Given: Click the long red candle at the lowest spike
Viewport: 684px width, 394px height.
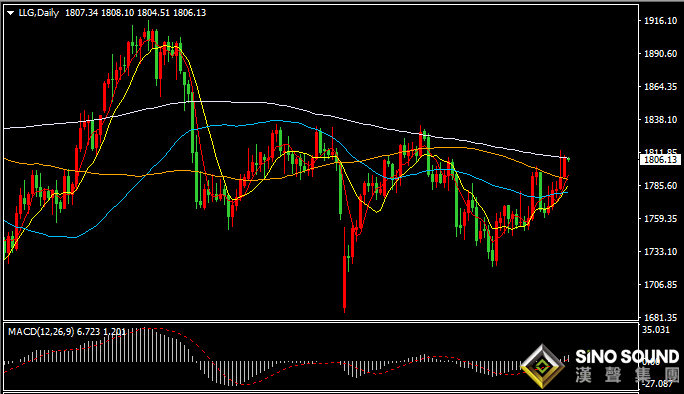Looking at the screenshot, I should tap(345, 269).
